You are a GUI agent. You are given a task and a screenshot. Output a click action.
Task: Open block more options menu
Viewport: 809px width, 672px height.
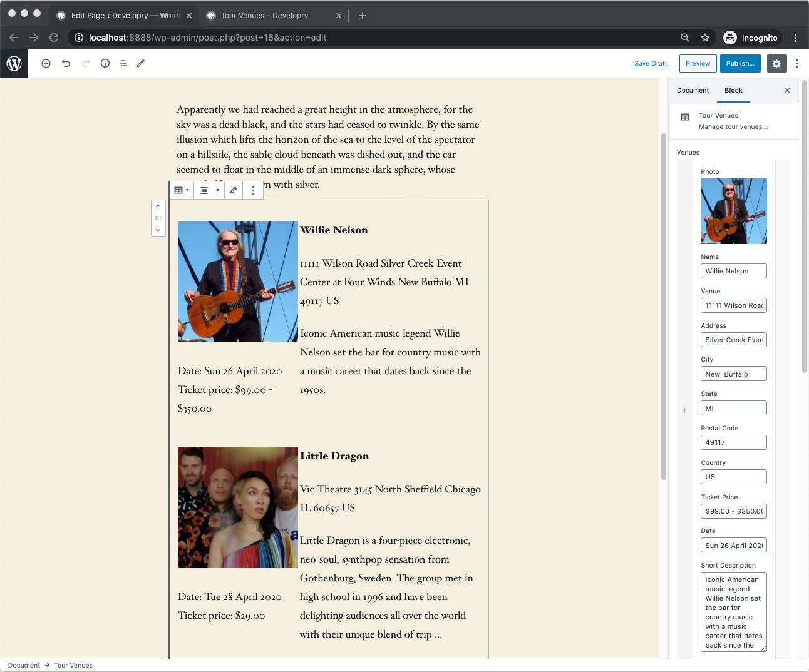coord(253,190)
